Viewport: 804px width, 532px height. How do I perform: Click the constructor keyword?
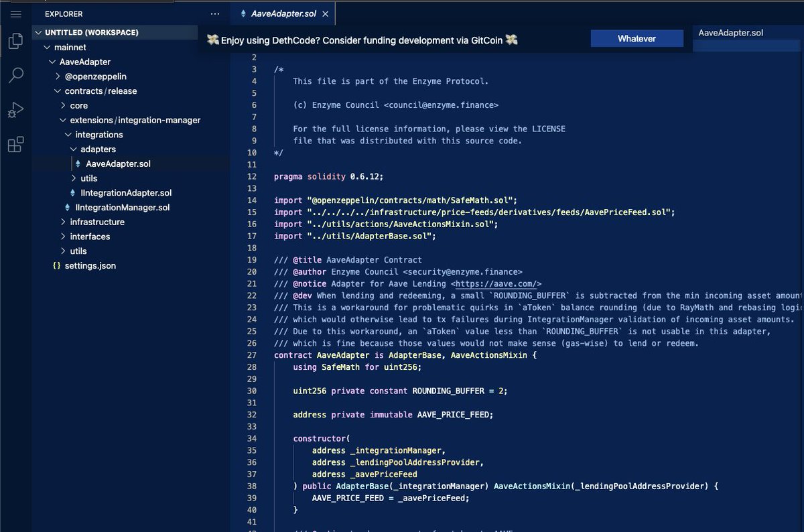pyautogui.click(x=319, y=439)
